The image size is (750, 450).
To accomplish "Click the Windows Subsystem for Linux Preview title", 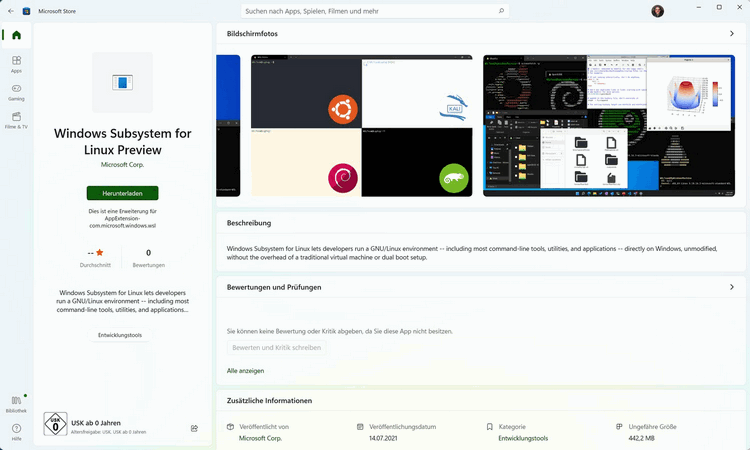I will coord(122,142).
